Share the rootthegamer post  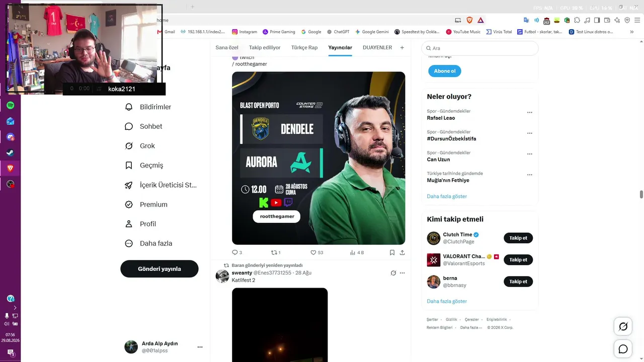click(x=402, y=252)
